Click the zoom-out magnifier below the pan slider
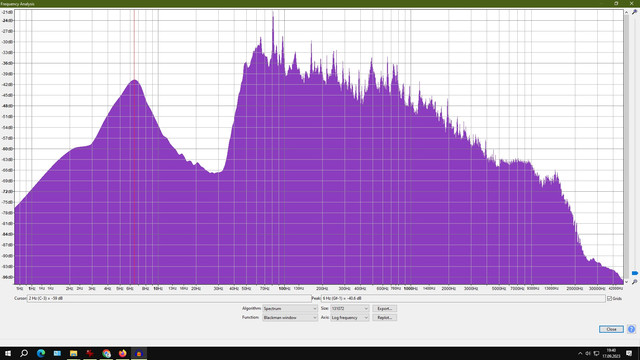The height and width of the screenshot is (360, 640). (634, 282)
